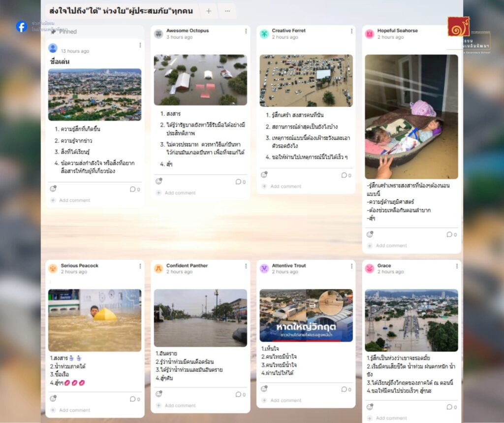Click the plus icon to add section

pos(209,11)
